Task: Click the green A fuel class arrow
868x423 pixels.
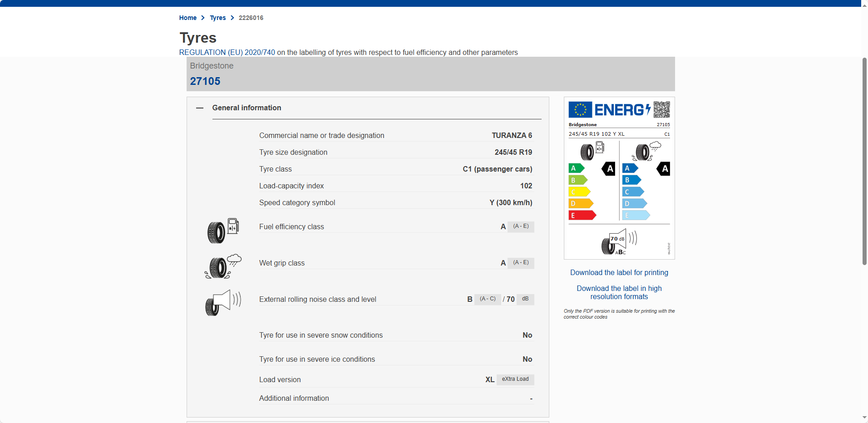Action: pos(576,168)
